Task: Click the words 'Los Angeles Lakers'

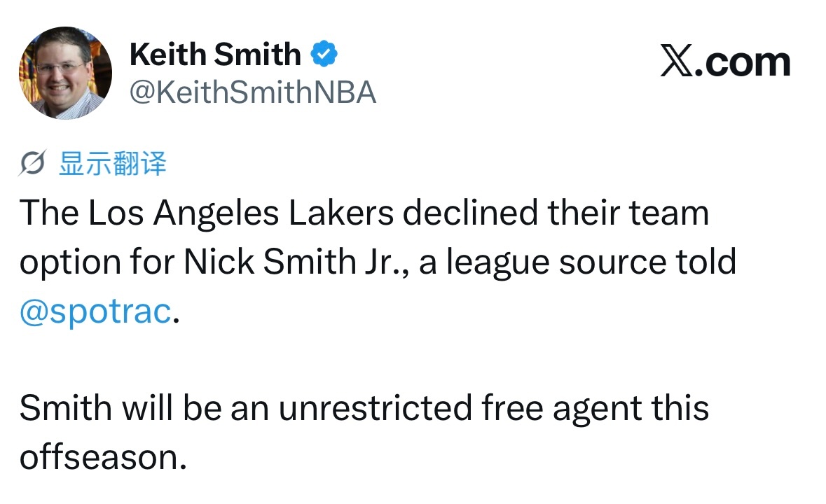Action: pos(241,213)
